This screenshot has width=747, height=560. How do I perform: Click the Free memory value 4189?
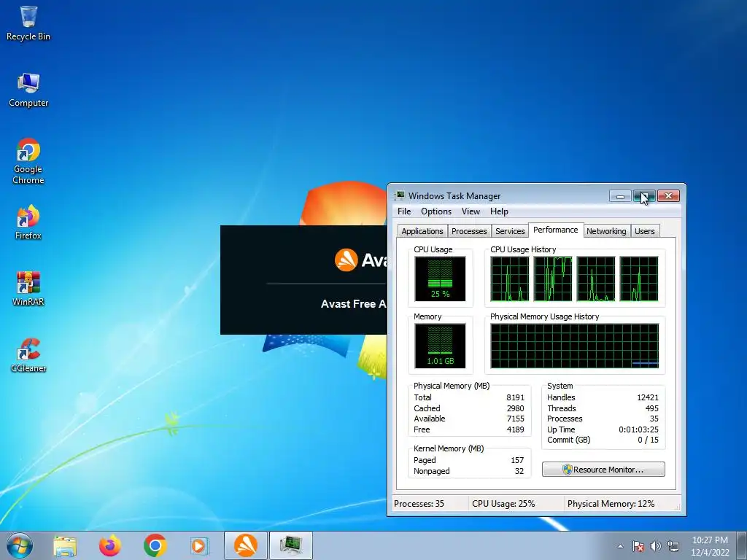515,429
